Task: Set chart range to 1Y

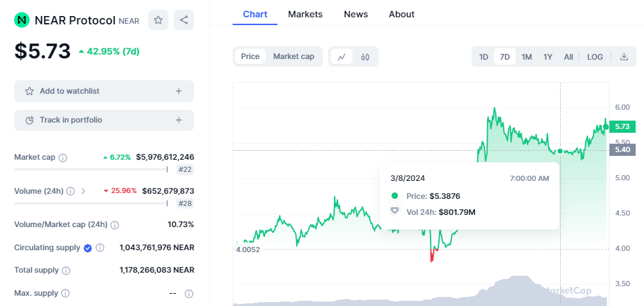Action: pyautogui.click(x=548, y=56)
